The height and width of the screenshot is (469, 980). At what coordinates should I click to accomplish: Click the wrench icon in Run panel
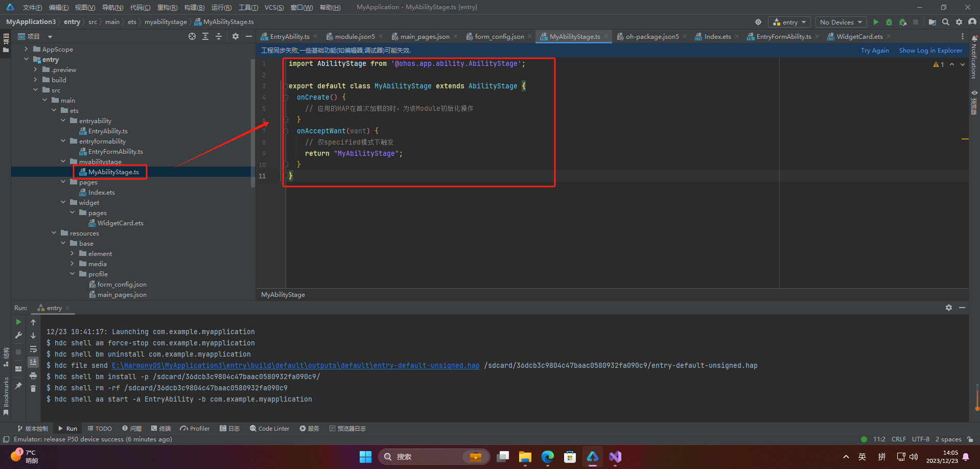coord(18,335)
